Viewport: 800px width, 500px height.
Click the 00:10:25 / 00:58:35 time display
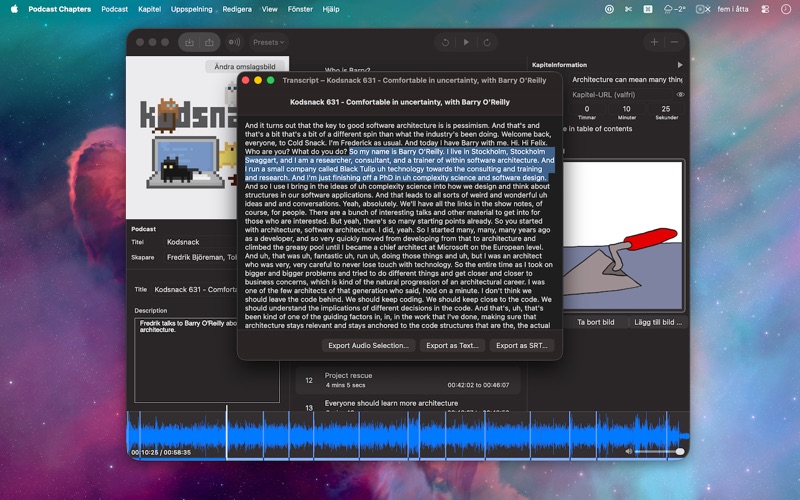tap(161, 453)
